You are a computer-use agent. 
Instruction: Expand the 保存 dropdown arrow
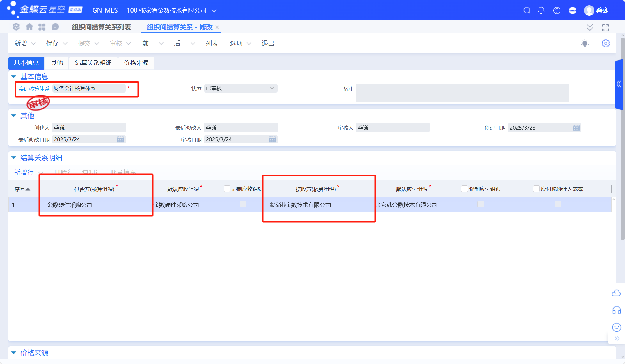click(x=65, y=44)
